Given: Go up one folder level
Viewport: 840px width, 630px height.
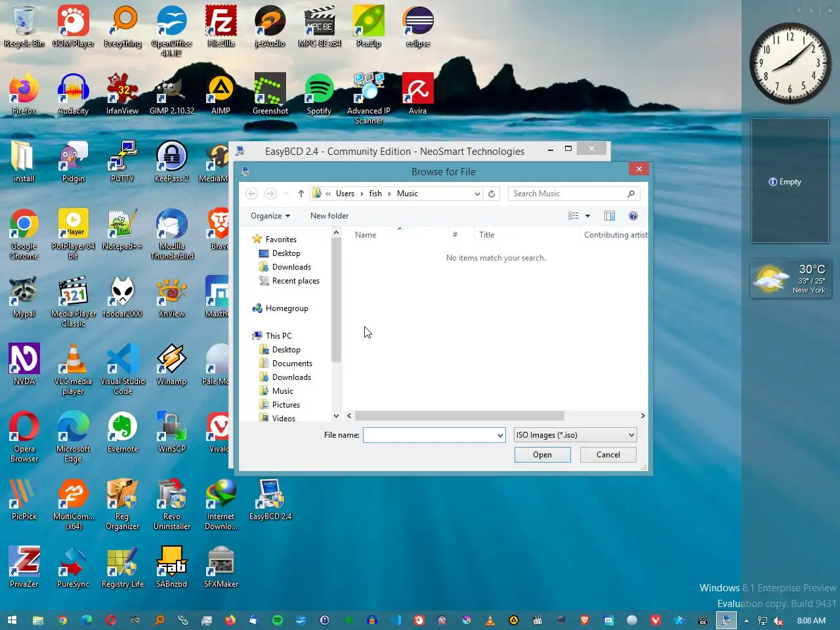Looking at the screenshot, I should click(301, 194).
